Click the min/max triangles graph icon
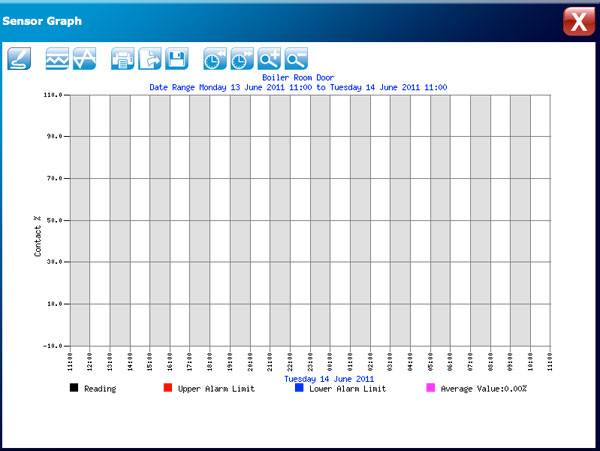The image size is (600, 451). tap(85, 59)
